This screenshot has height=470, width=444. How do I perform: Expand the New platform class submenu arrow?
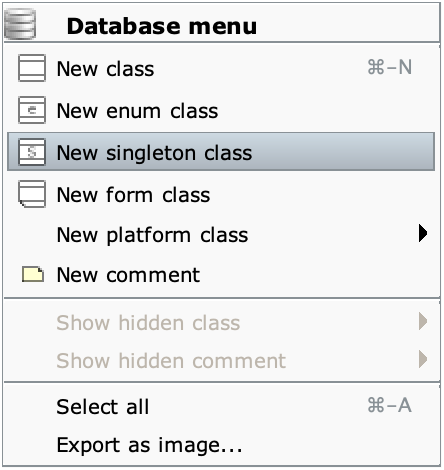click(x=423, y=233)
